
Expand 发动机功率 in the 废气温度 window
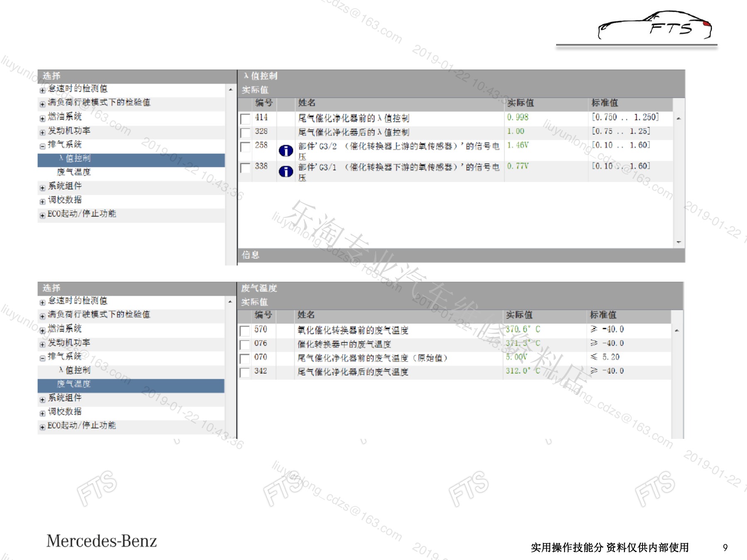point(42,344)
